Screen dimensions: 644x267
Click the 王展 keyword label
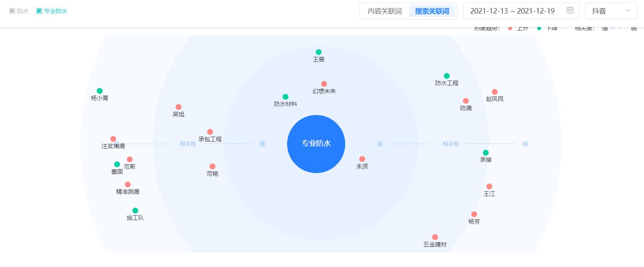pos(319,60)
